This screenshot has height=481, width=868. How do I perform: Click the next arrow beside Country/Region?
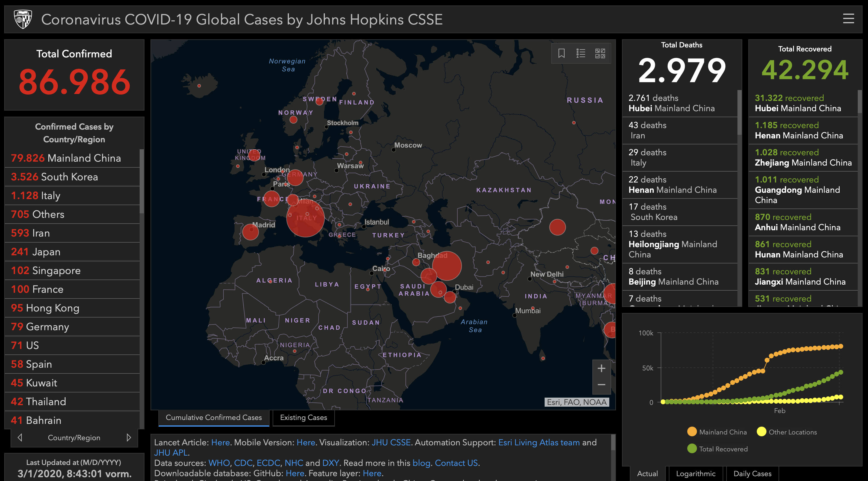[129, 437]
